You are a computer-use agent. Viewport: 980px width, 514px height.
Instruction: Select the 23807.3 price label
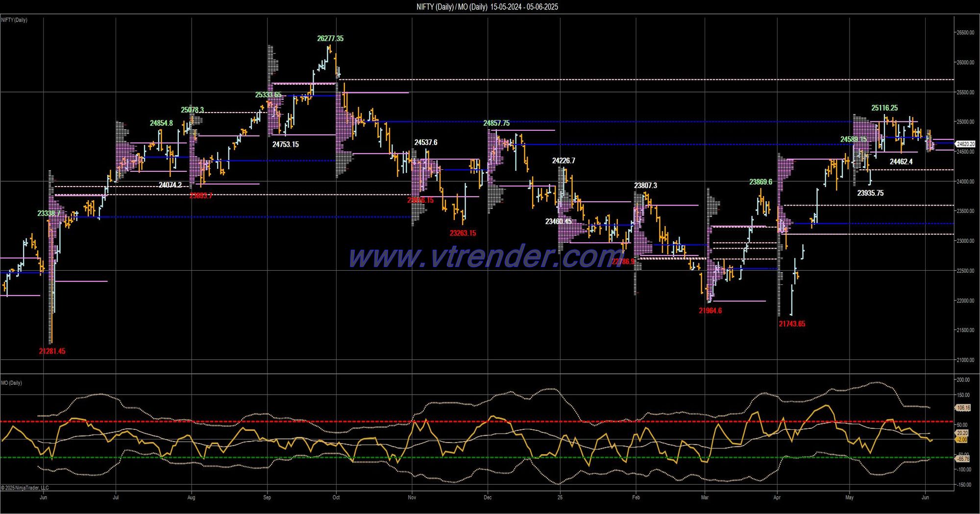[645, 186]
